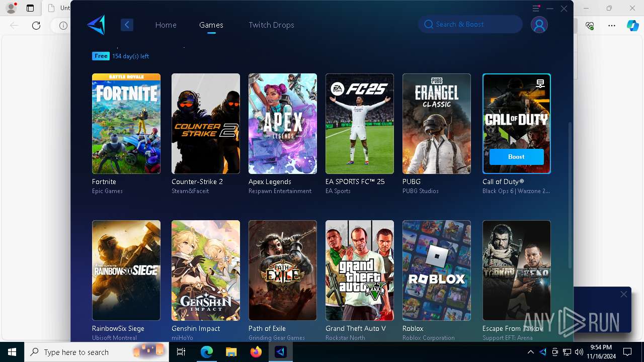This screenshot has width=644, height=362.
Task: Select the Path of Exile cover
Action: [x=283, y=270]
